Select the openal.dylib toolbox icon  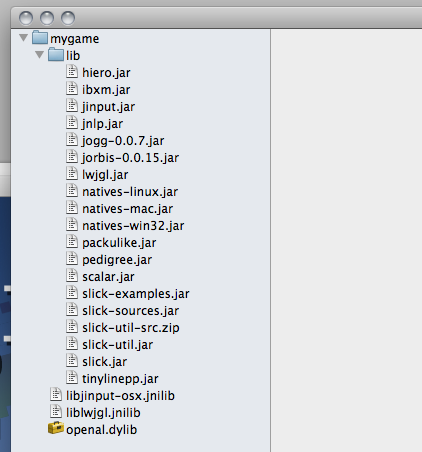56,428
